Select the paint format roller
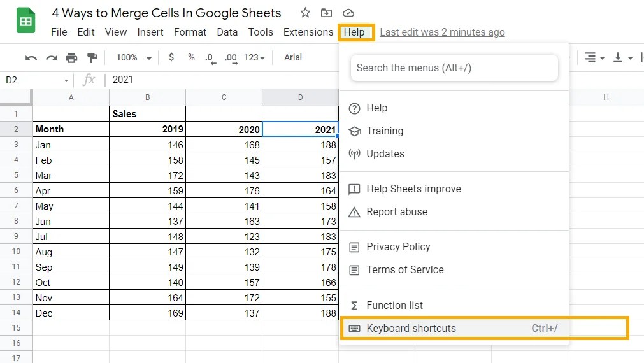Viewport: 644px width, 363px height. (92, 58)
